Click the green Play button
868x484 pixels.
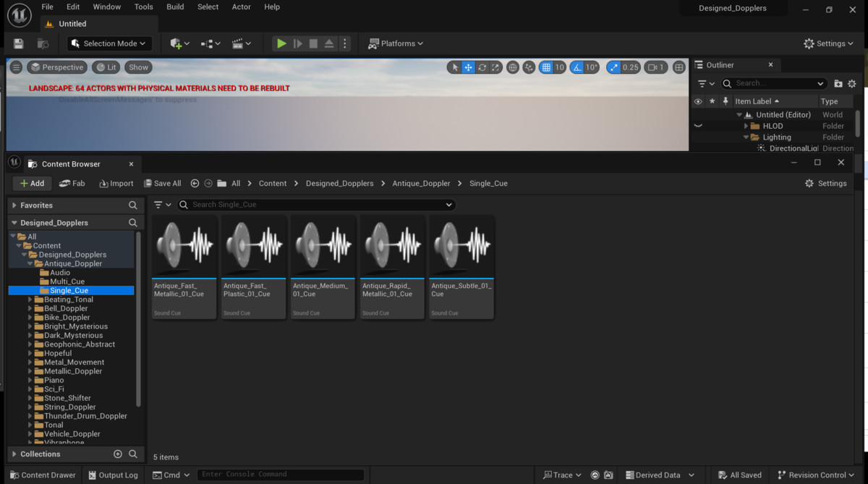(281, 43)
